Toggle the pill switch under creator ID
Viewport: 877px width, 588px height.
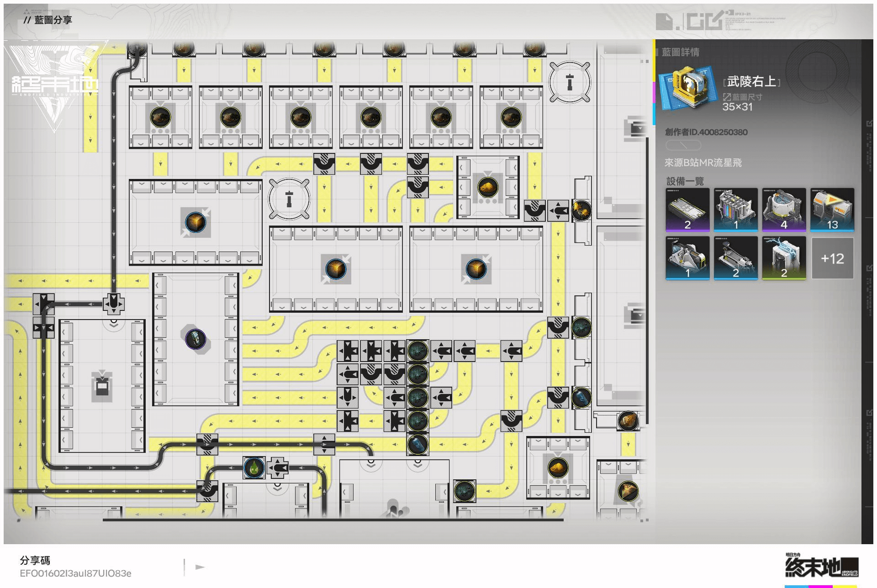(x=683, y=146)
